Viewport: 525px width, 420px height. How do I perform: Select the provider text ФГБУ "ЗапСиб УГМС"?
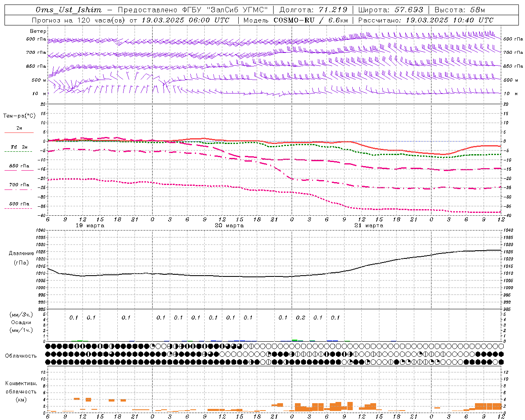pos(225,10)
